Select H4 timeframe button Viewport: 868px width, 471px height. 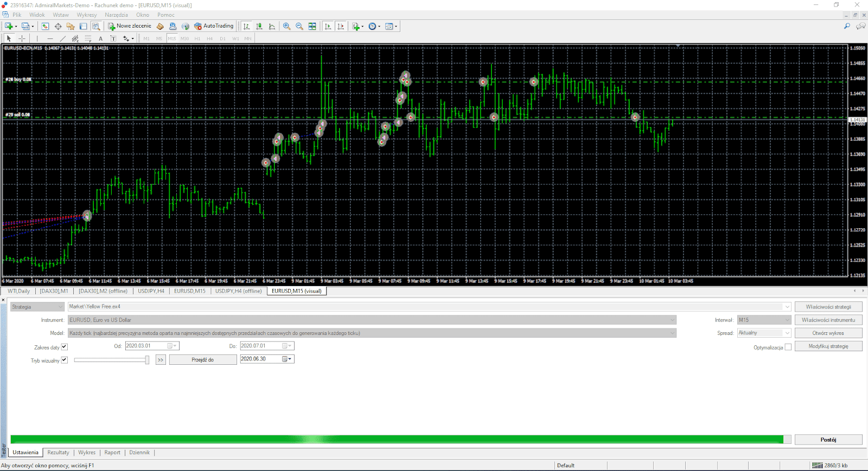coord(209,38)
